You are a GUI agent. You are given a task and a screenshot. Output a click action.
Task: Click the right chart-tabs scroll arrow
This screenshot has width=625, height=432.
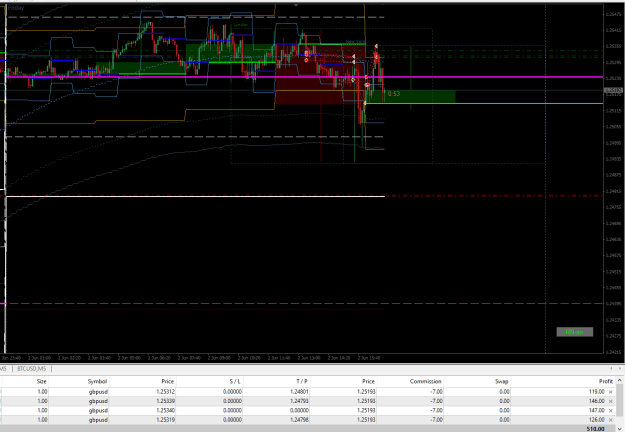(620, 369)
